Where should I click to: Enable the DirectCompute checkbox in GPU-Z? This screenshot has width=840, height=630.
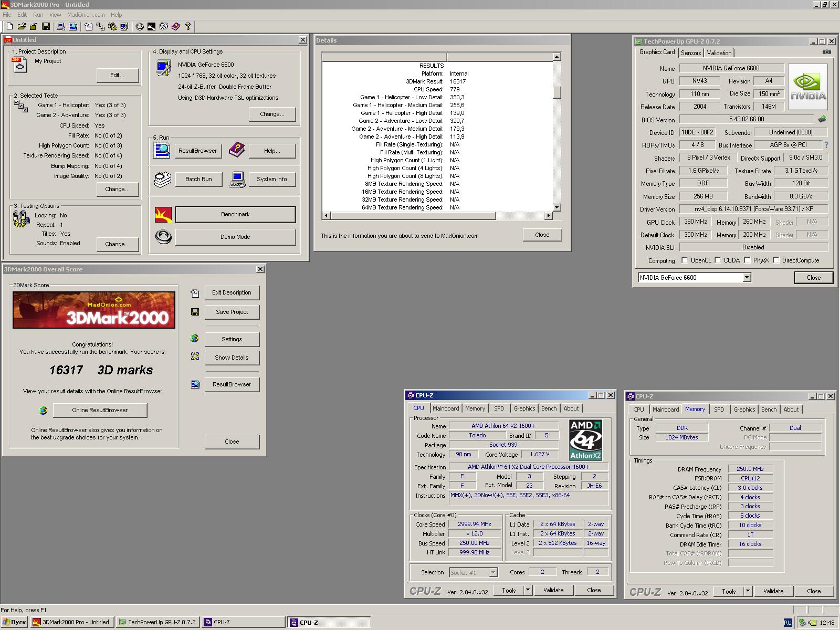click(776, 260)
